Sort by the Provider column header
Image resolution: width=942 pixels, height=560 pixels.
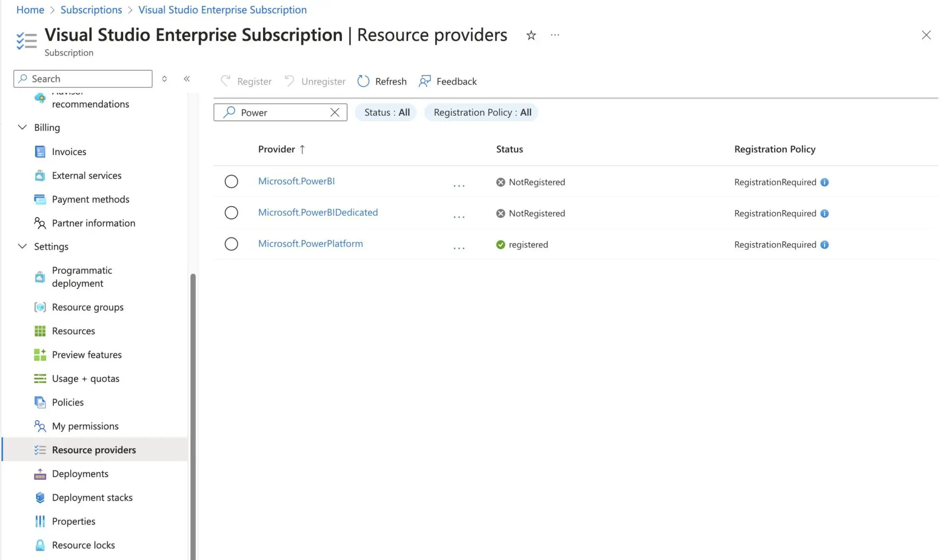tap(281, 149)
